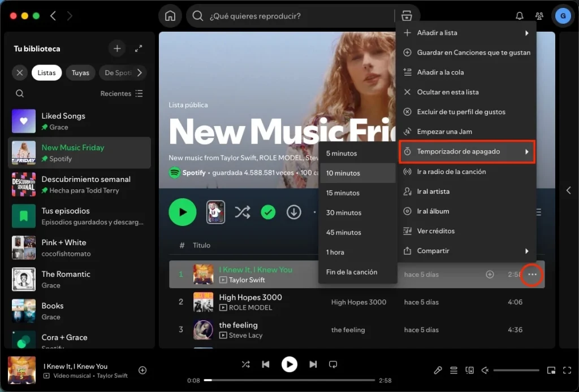579x392 pixels.
Task: Adjust the volume slider
Action: pyautogui.click(x=516, y=370)
